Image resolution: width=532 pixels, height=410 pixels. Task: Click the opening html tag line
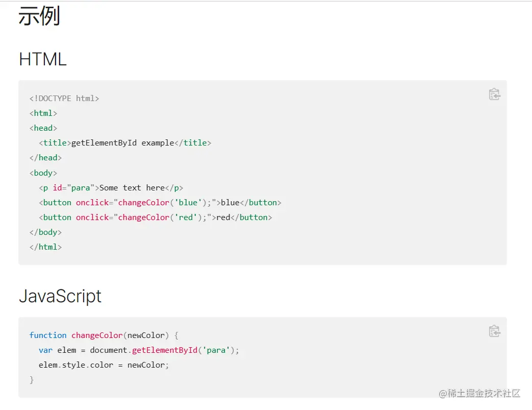(43, 113)
